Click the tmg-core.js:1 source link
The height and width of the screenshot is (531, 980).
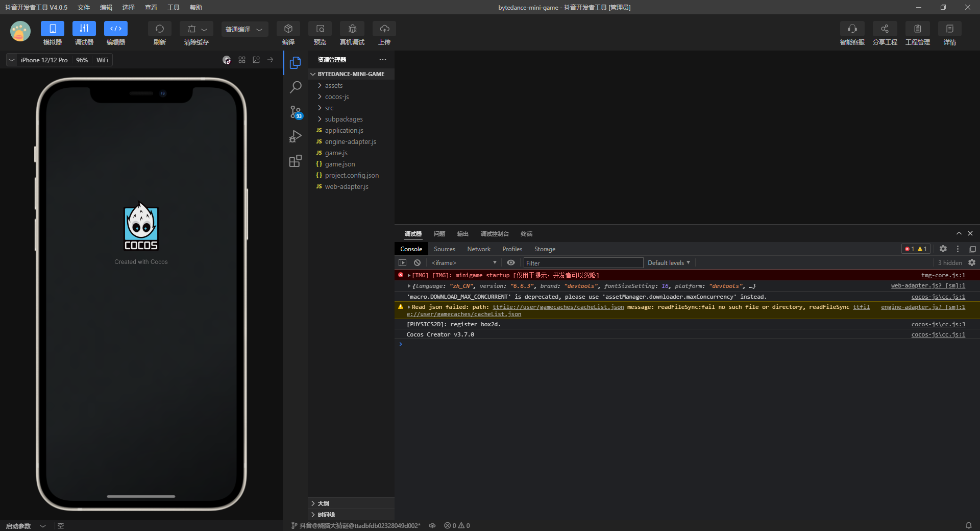coord(943,276)
